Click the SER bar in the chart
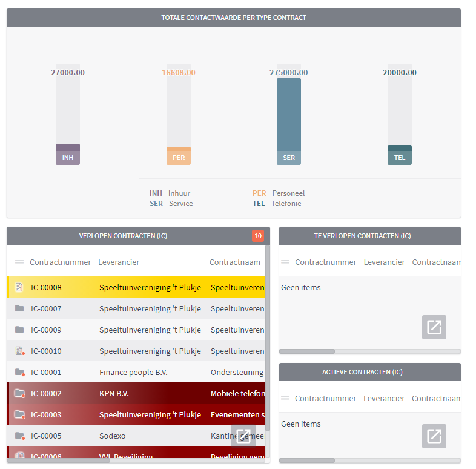The image size is (476, 469). click(x=288, y=115)
